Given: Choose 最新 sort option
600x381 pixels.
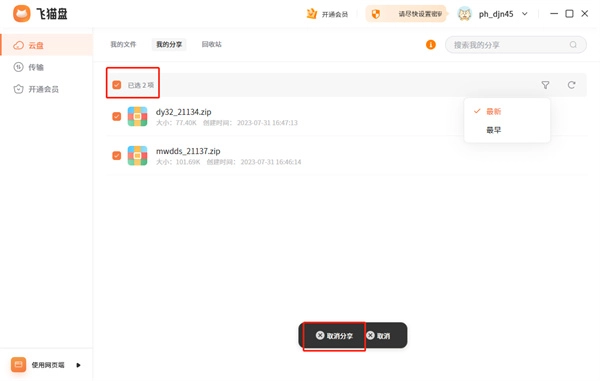Looking at the screenshot, I should 493,111.
